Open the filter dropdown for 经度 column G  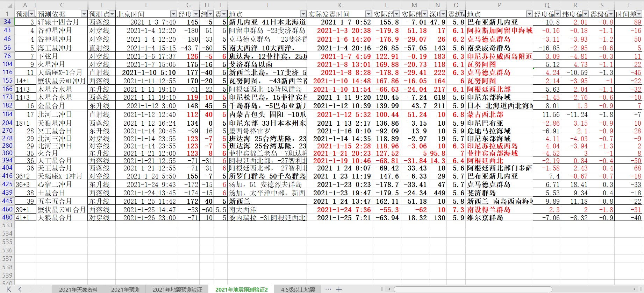click(196, 14)
